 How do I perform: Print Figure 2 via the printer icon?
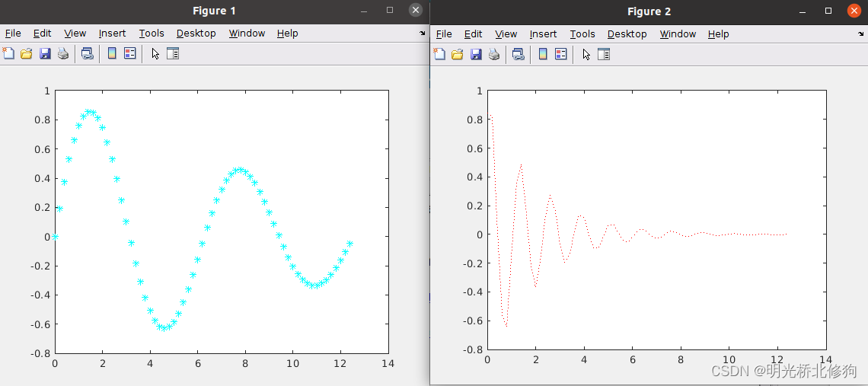[x=494, y=54]
